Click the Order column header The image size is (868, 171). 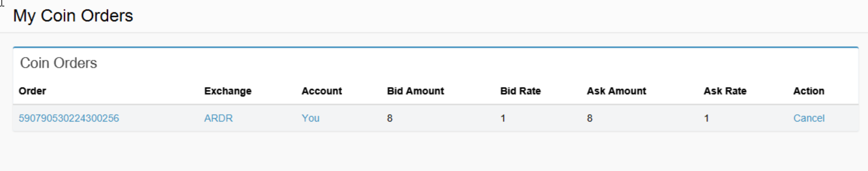point(32,91)
